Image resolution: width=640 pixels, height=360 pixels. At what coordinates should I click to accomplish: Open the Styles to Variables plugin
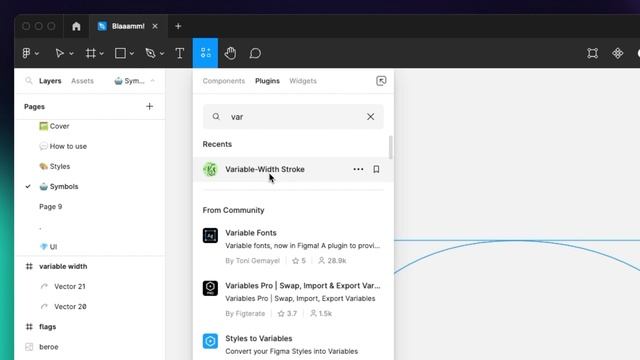point(293,345)
